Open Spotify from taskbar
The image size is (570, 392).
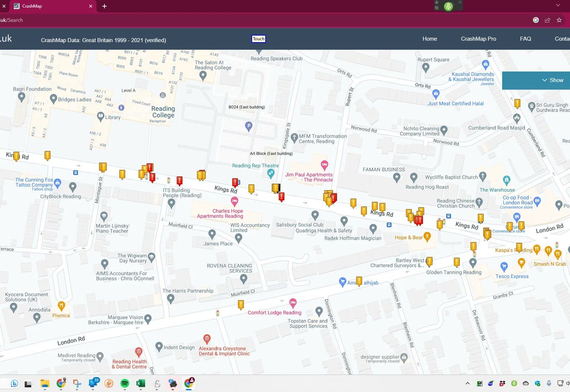124,383
